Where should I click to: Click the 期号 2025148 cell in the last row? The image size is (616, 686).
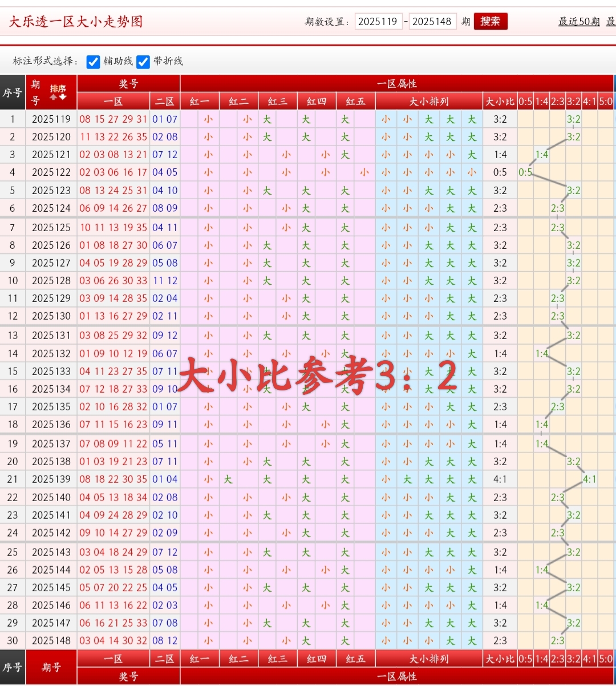point(51,640)
